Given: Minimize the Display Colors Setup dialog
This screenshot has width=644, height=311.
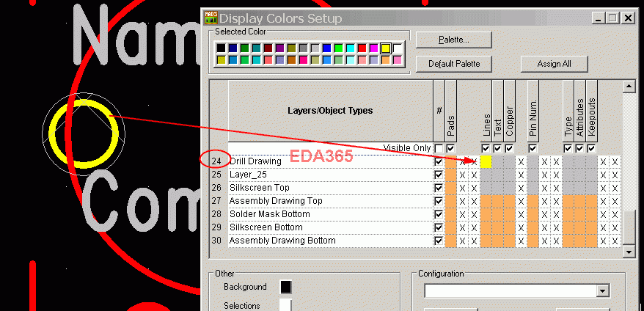Looking at the screenshot, I should 599,18.
